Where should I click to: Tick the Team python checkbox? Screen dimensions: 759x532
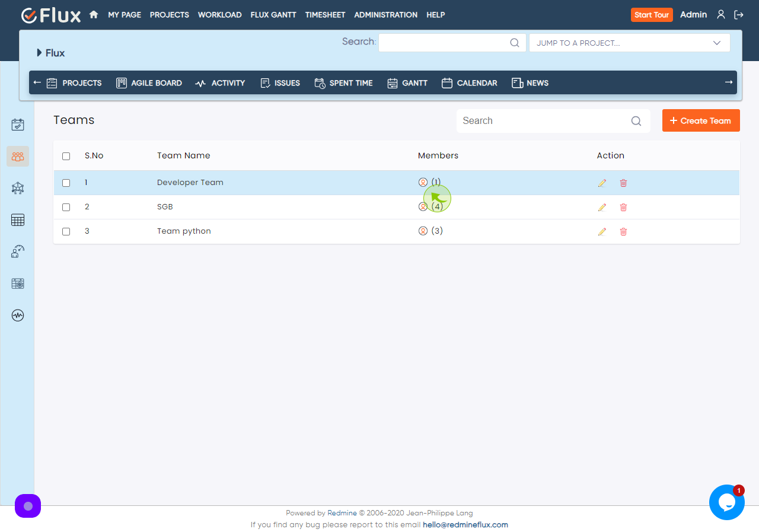[66, 231]
